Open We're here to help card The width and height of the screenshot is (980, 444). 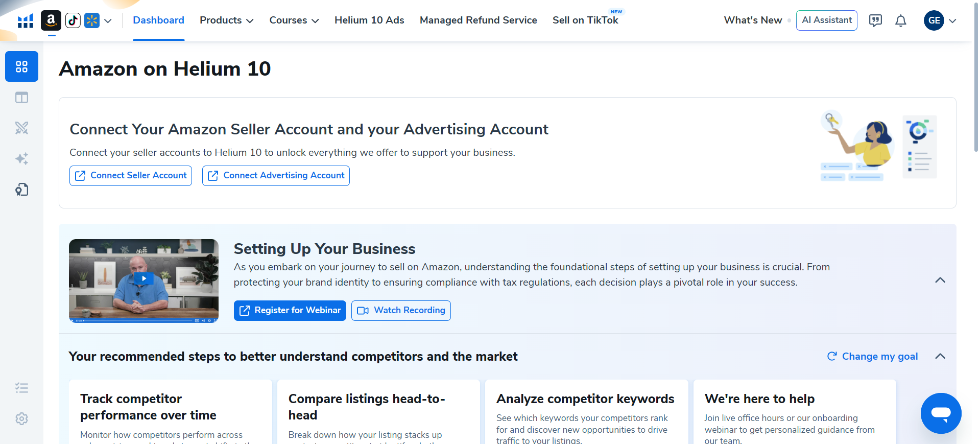click(x=795, y=412)
